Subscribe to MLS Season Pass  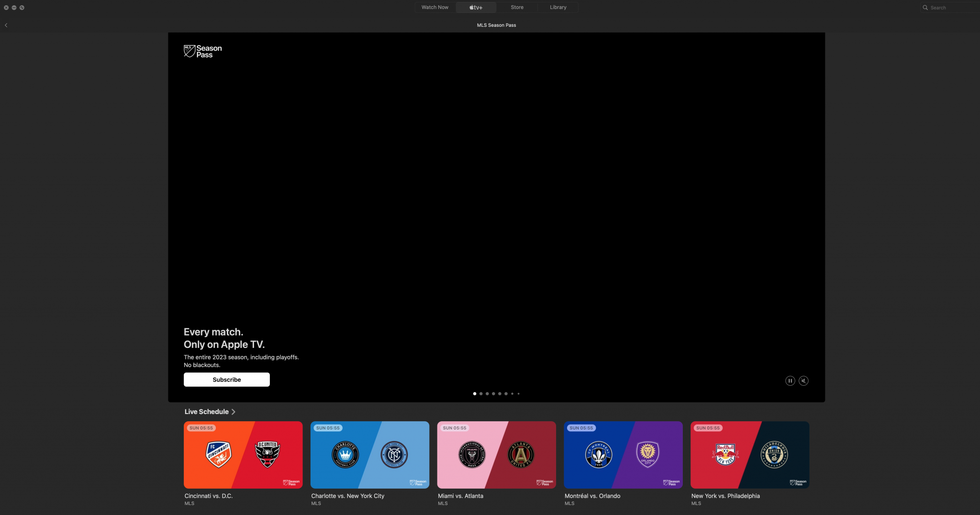click(x=227, y=380)
